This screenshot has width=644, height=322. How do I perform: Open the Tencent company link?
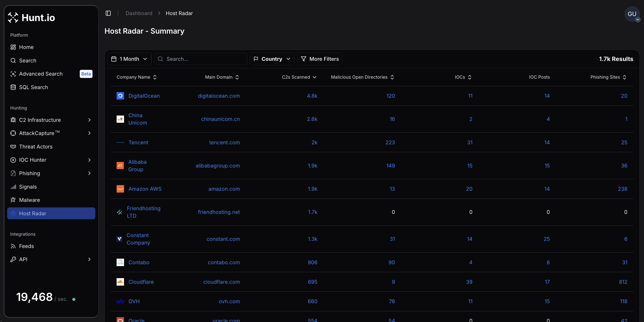[138, 142]
